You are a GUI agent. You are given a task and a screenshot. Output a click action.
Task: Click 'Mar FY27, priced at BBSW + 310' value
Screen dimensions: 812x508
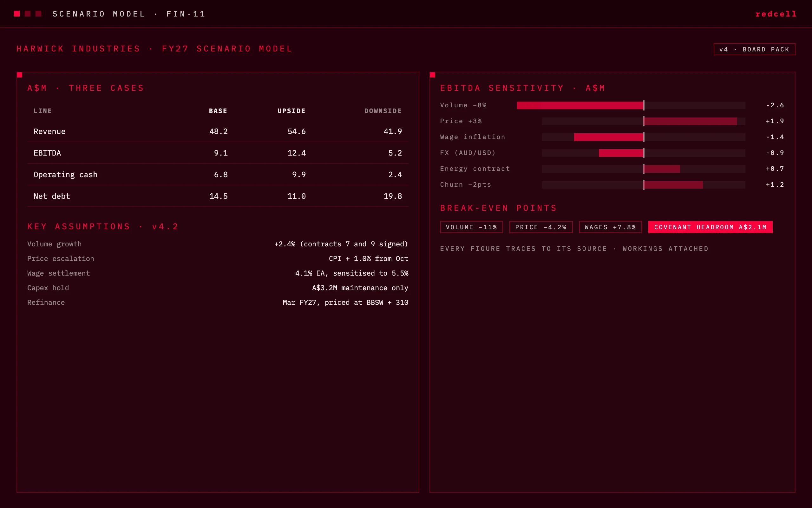[x=345, y=302]
